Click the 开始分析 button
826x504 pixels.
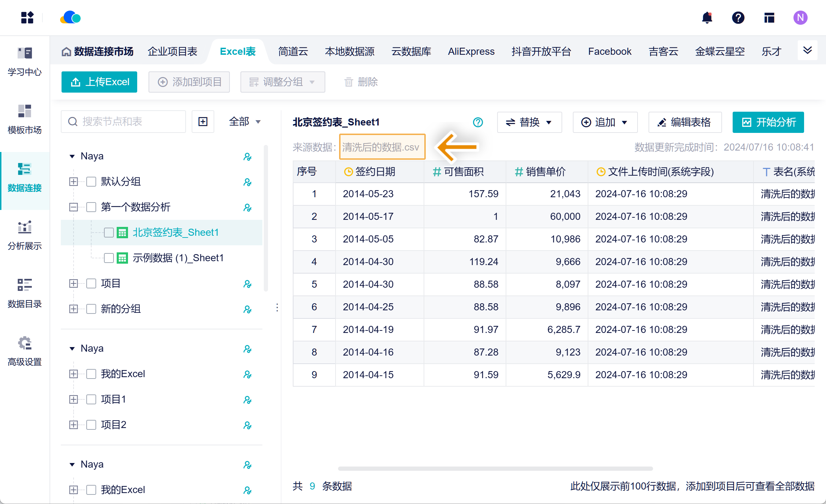(768, 122)
